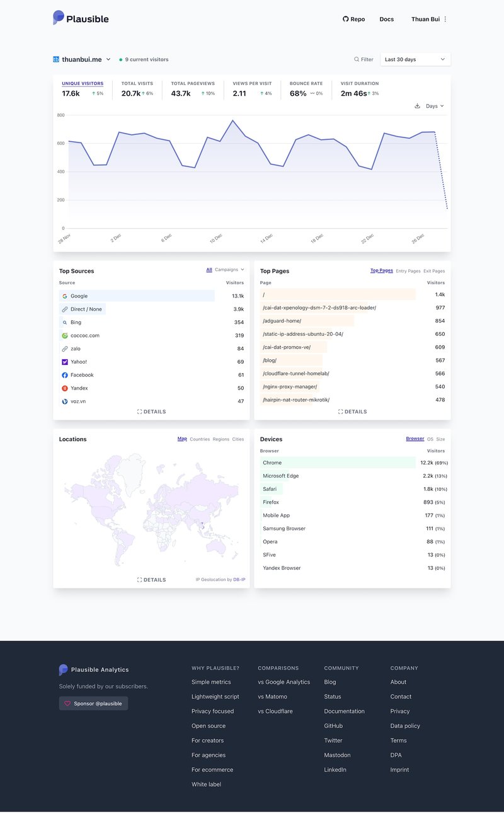The width and height of the screenshot is (504, 813).
Task: Click the Filter search icon
Action: (357, 59)
